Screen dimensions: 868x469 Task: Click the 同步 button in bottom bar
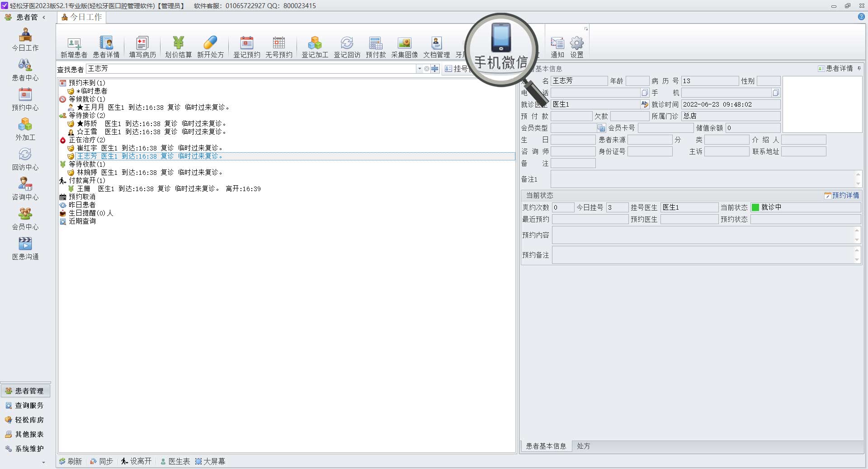(x=102, y=461)
